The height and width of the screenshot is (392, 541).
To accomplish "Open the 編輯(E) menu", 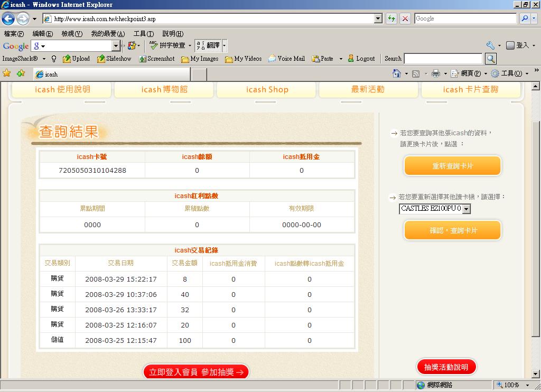I will [42, 33].
